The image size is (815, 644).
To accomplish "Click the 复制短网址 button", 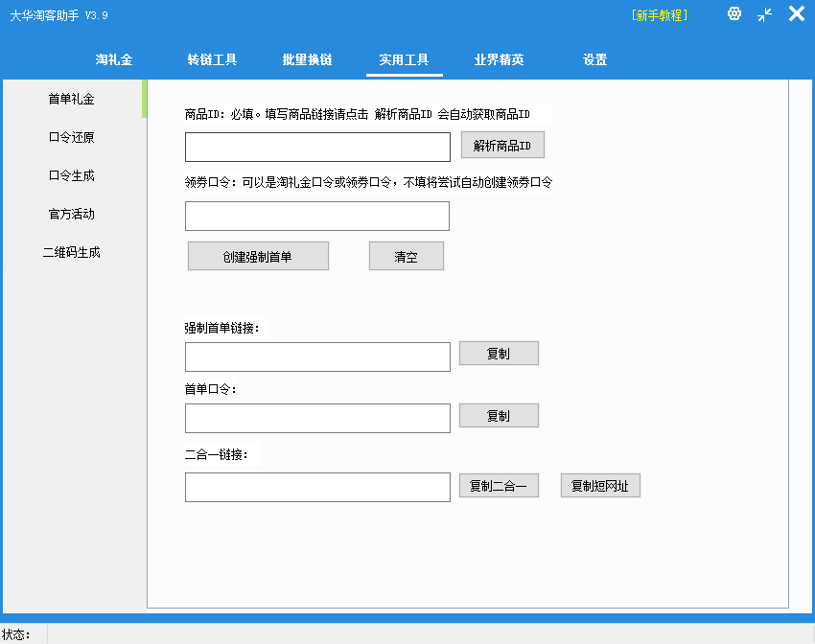I will point(600,486).
